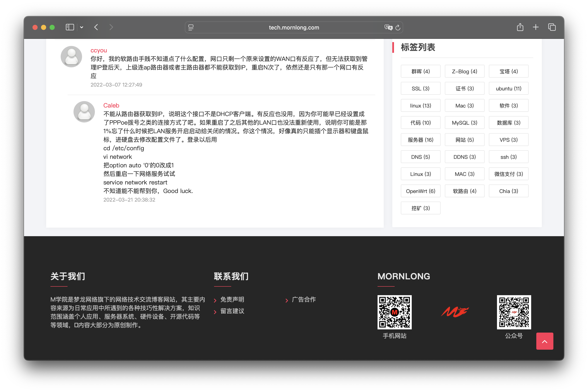Open a new tab with plus
This screenshot has width=588, height=392.
point(535,27)
